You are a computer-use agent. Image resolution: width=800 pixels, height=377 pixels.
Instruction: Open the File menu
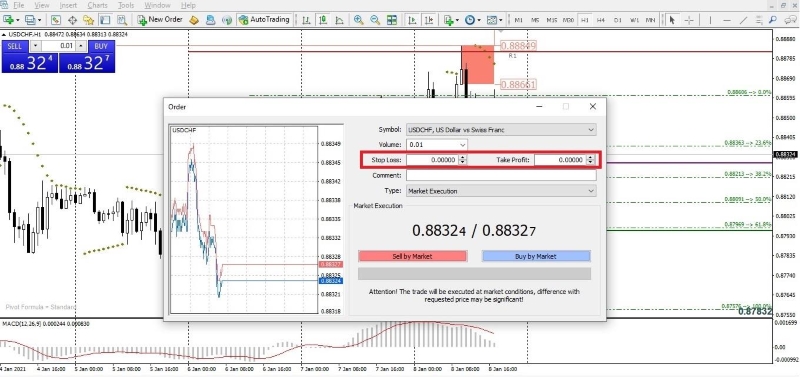[18, 5]
